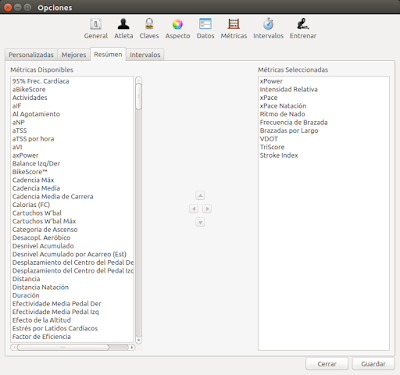
Task: Select 'Brazadas por Largo' in selected metrics
Action: coord(324,131)
